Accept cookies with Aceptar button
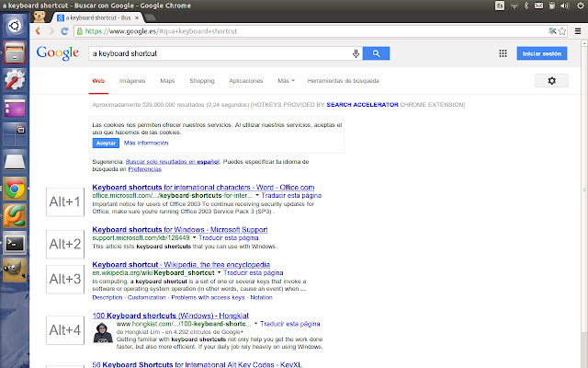This screenshot has width=588, height=368. pos(106,144)
